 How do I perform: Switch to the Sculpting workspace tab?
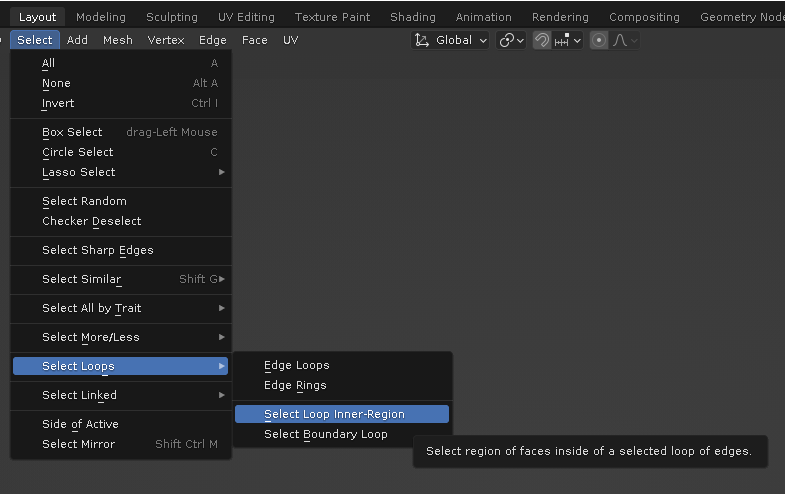click(172, 17)
